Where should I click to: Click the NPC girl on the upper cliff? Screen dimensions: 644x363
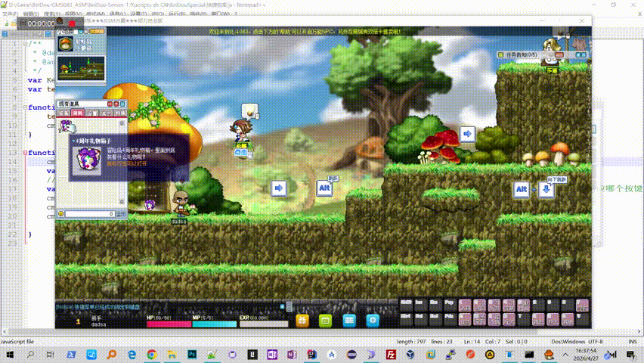click(x=551, y=52)
